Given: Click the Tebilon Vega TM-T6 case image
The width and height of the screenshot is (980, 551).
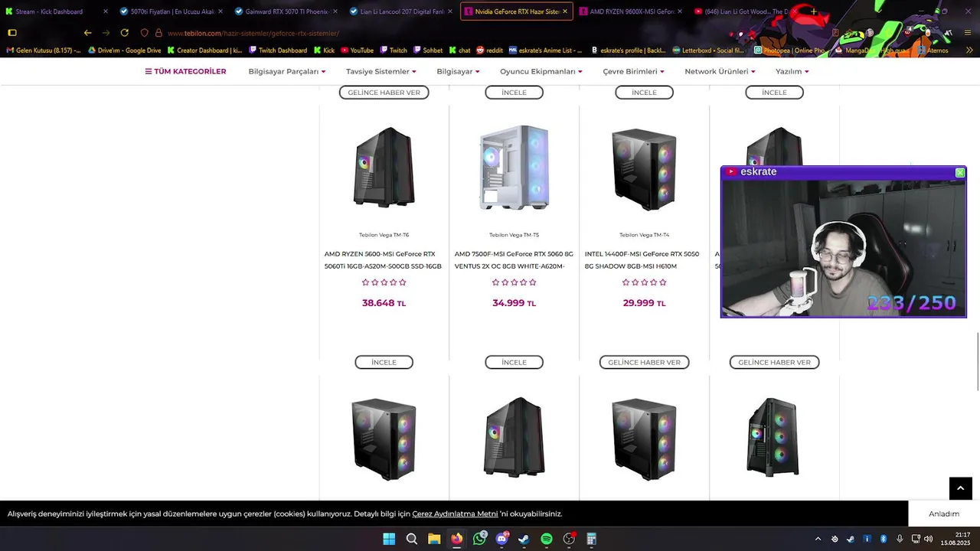Looking at the screenshot, I should coord(384,168).
